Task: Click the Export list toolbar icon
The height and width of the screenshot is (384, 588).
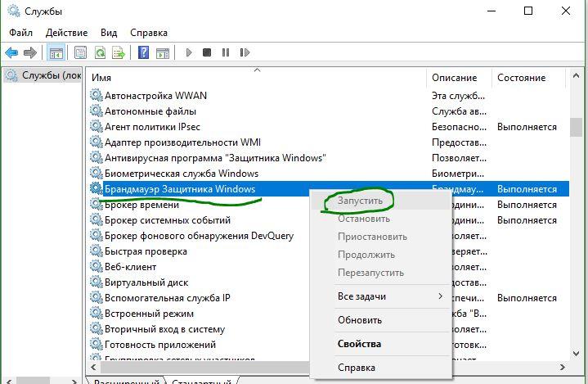Action: click(119, 52)
